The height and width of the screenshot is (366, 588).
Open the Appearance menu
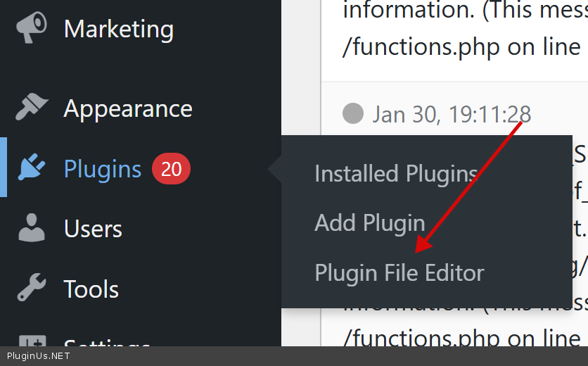(x=128, y=108)
